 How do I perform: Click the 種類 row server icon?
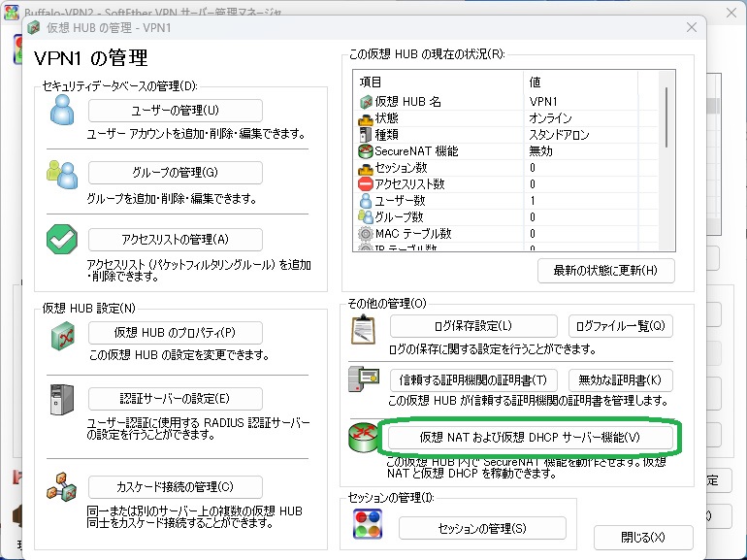(x=366, y=135)
